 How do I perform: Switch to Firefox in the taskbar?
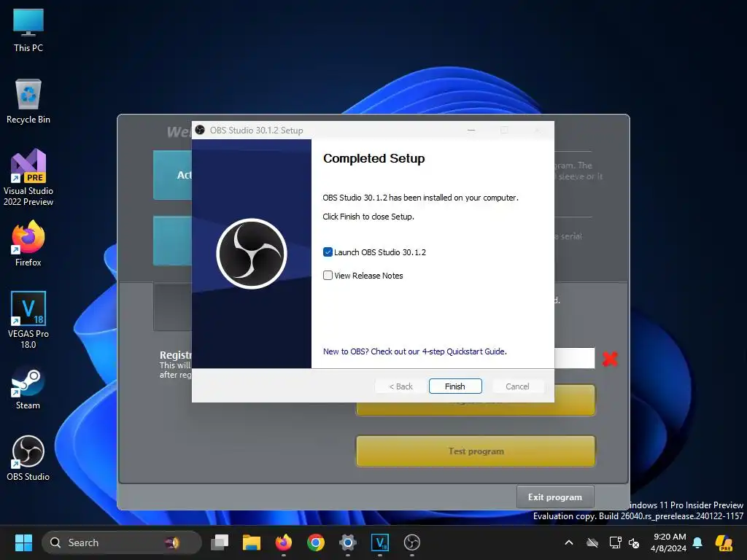284,542
